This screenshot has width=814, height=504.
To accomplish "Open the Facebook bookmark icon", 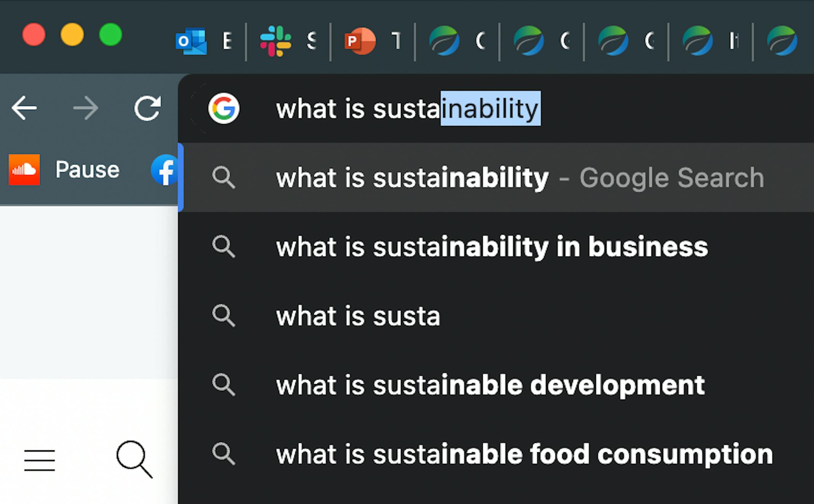I will pyautogui.click(x=165, y=170).
